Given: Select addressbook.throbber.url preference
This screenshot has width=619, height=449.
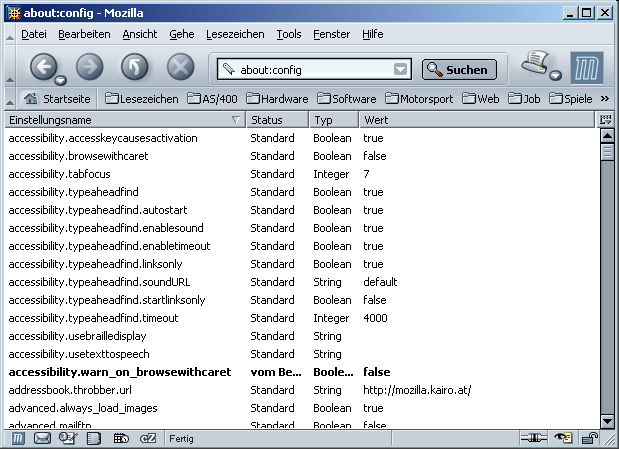Looking at the screenshot, I should coord(302,390).
